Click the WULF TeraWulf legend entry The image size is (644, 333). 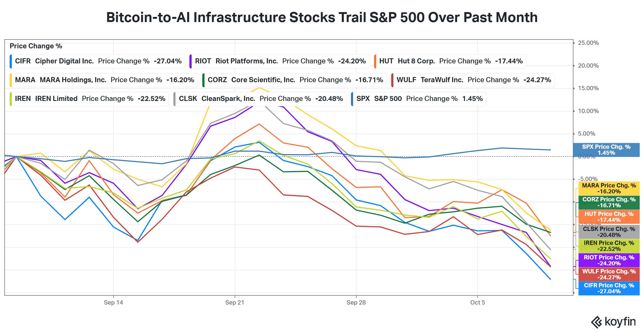(x=473, y=80)
